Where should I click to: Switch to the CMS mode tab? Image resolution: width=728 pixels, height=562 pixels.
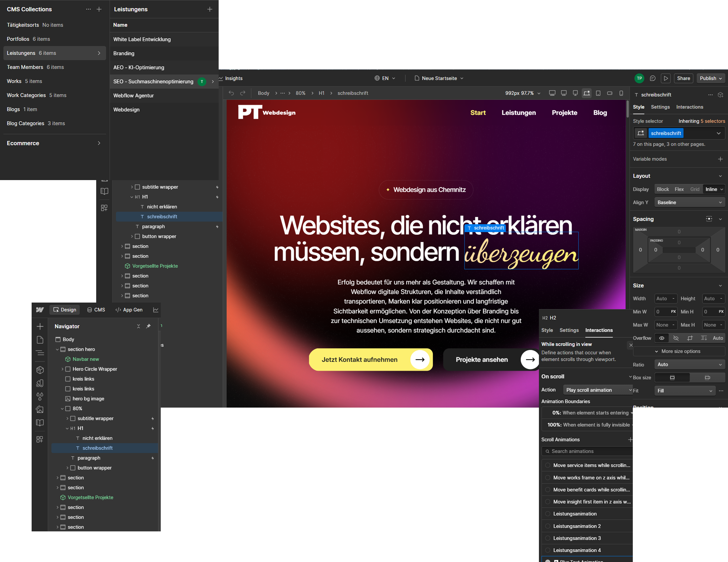click(96, 310)
